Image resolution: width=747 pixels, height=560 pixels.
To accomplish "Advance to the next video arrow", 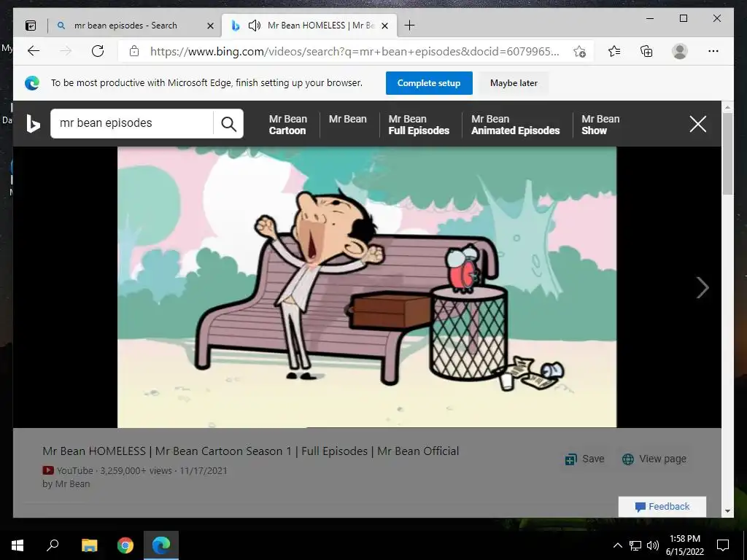I will [703, 287].
